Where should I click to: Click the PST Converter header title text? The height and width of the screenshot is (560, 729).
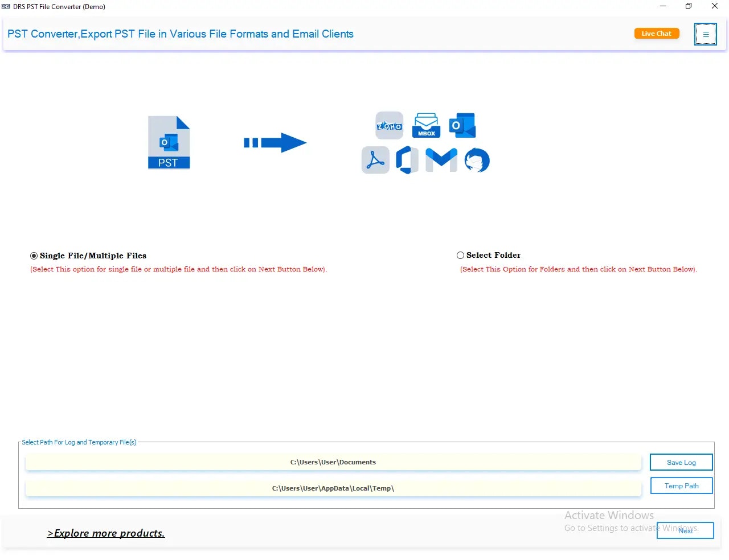coord(181,34)
